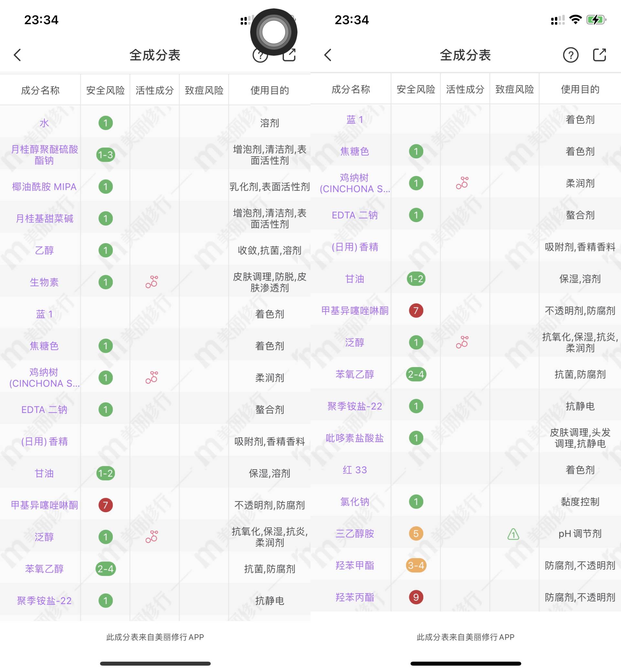Image resolution: width=621 pixels, height=672 pixels.
Task: Tap the red 9 safety badge for 羟苯丙酯
Action: (416, 597)
